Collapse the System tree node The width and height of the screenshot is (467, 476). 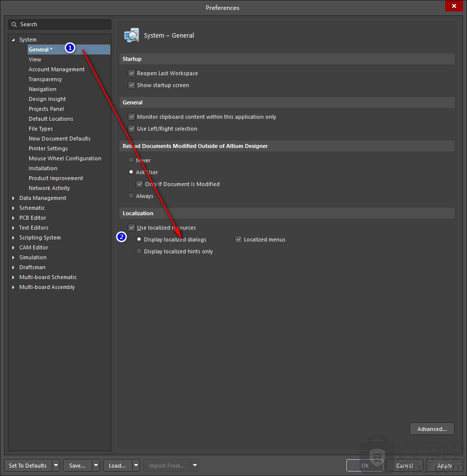coord(13,40)
